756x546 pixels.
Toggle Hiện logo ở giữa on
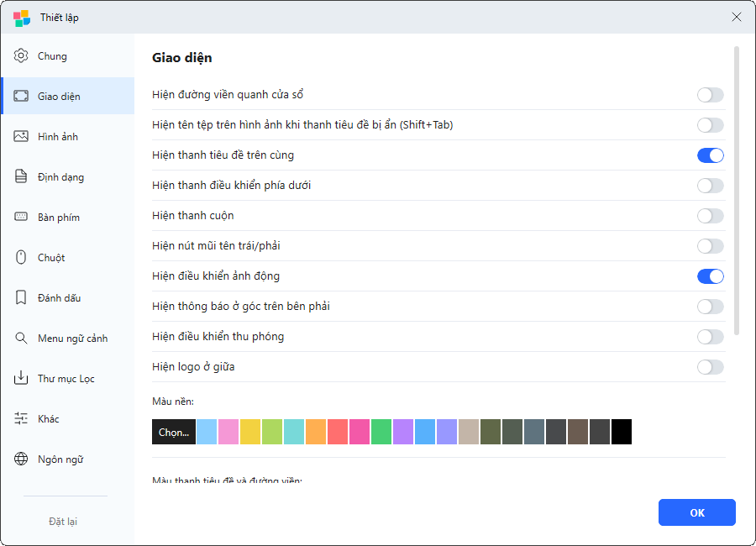[710, 367]
